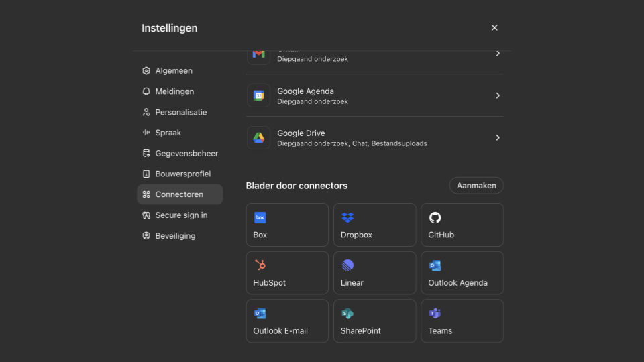Open the Algemeen settings tab

[x=174, y=71]
